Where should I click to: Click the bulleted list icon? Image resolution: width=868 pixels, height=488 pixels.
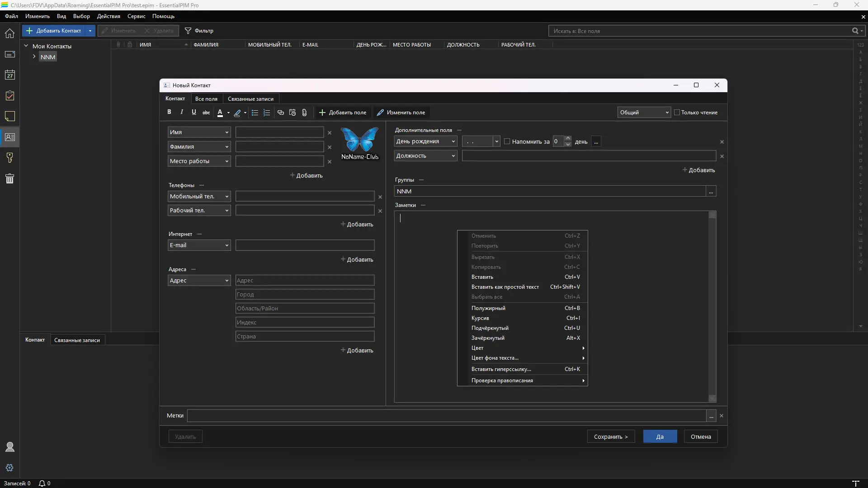(x=255, y=113)
